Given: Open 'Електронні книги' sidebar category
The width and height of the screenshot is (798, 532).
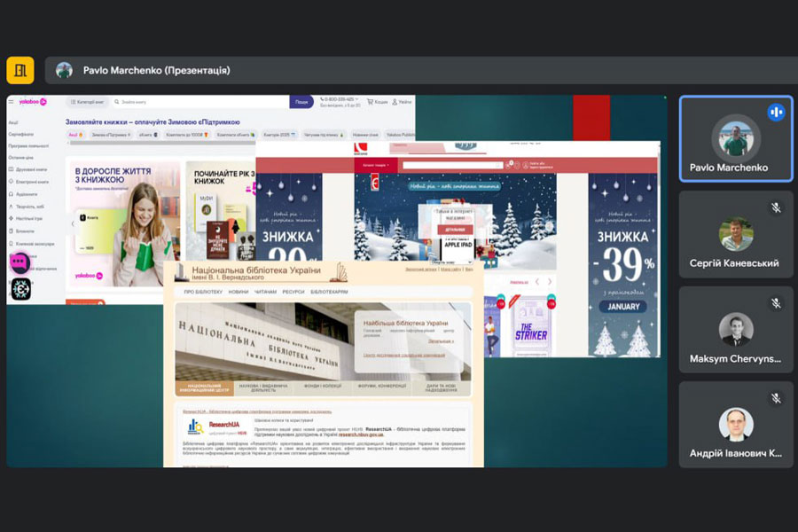Looking at the screenshot, I should pos(29,181).
